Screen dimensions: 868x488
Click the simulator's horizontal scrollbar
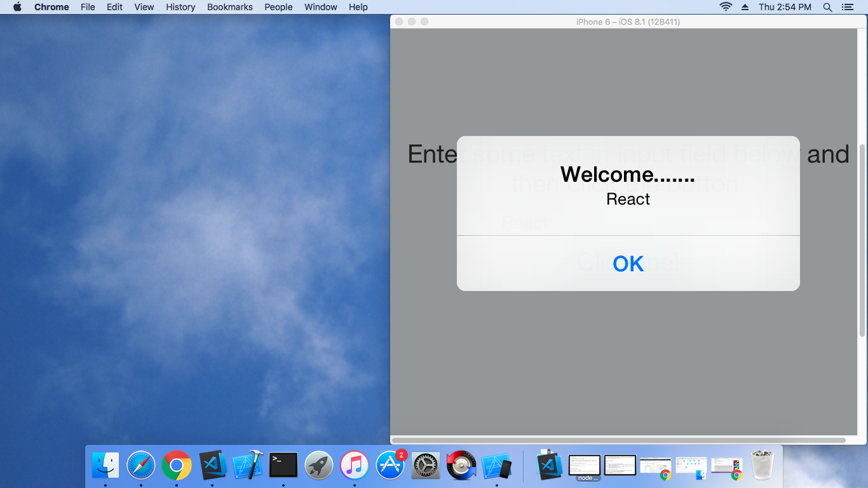pyautogui.click(x=618, y=440)
